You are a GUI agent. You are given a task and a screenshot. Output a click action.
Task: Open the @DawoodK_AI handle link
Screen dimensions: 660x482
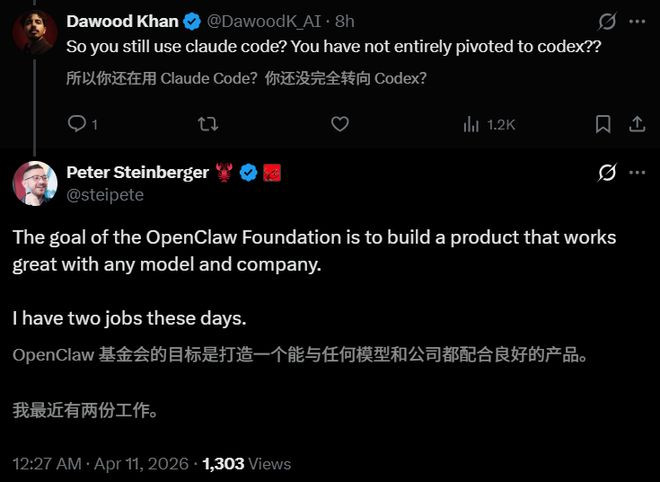[264, 21]
